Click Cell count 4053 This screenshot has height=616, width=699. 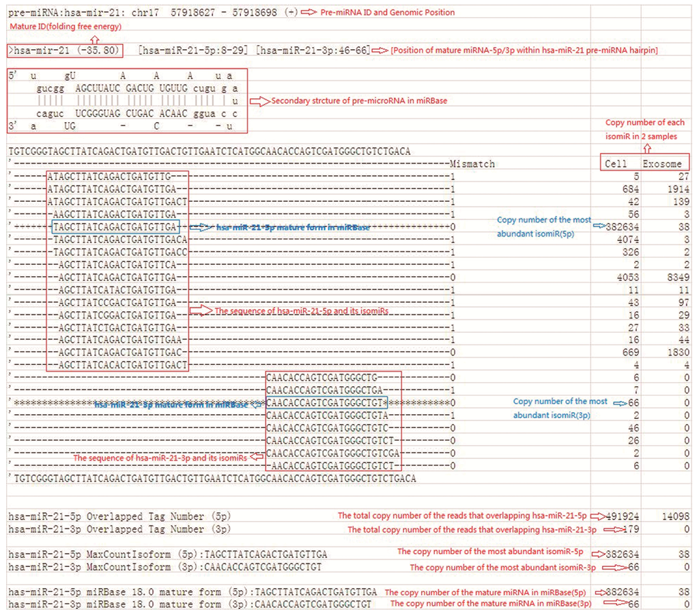pos(628,278)
